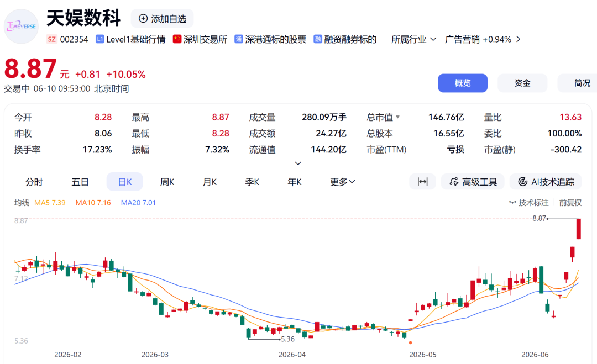Click the L1 Level1 badge icon

(99, 39)
